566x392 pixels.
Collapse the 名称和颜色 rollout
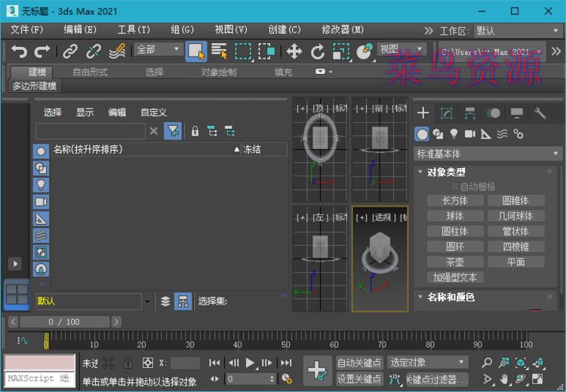[420, 297]
